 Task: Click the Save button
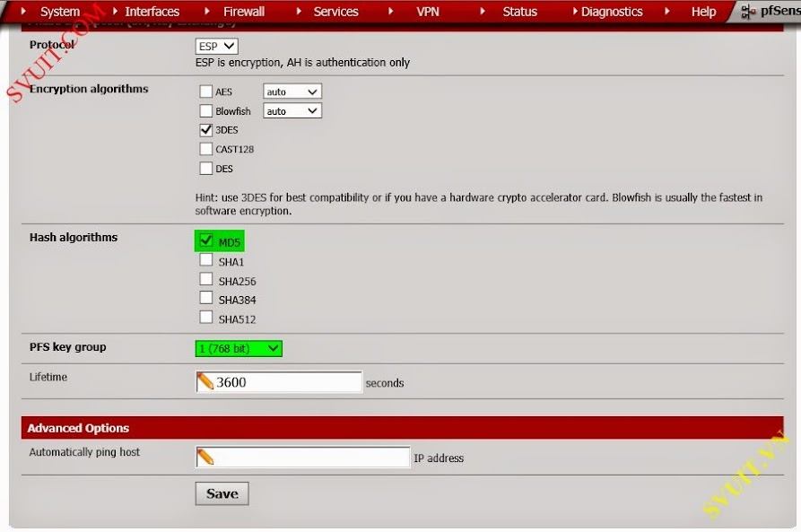click(x=222, y=493)
